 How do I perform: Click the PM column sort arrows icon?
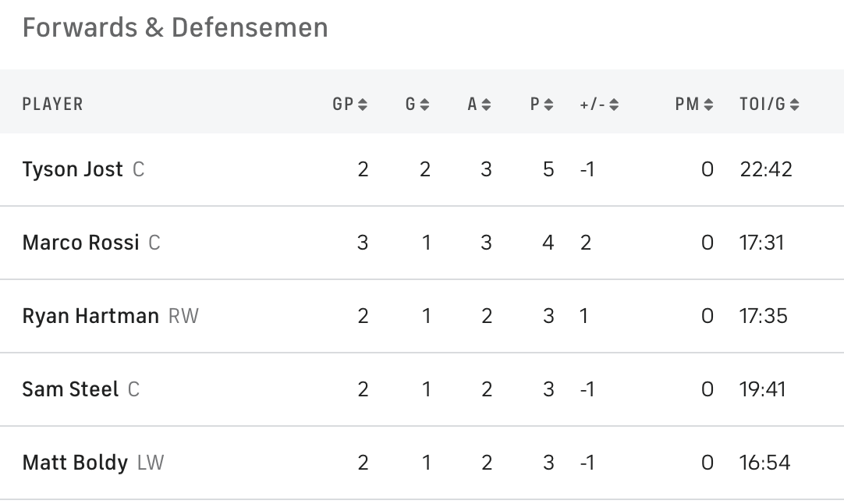pyautogui.click(x=708, y=105)
